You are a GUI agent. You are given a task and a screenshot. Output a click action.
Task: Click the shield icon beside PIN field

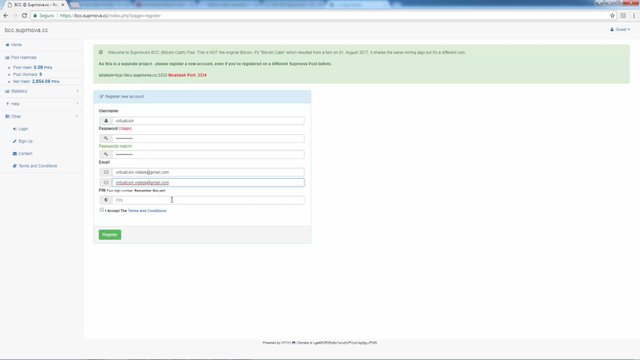click(x=106, y=200)
